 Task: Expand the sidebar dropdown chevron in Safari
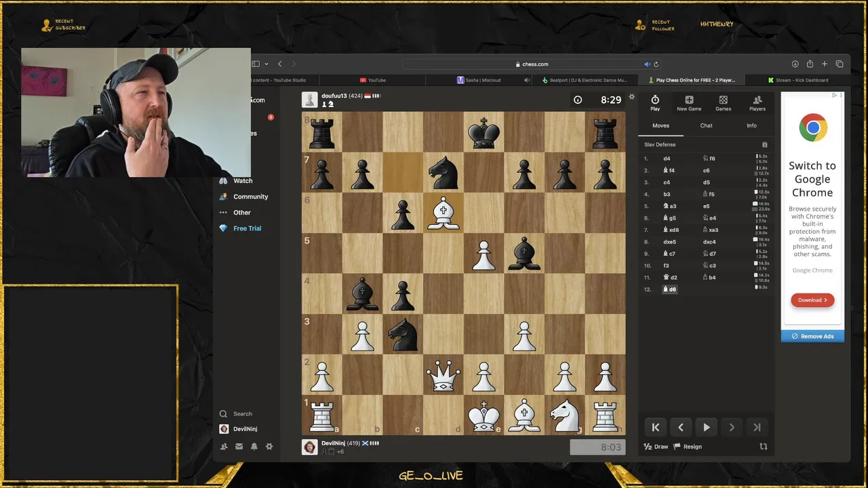266,64
